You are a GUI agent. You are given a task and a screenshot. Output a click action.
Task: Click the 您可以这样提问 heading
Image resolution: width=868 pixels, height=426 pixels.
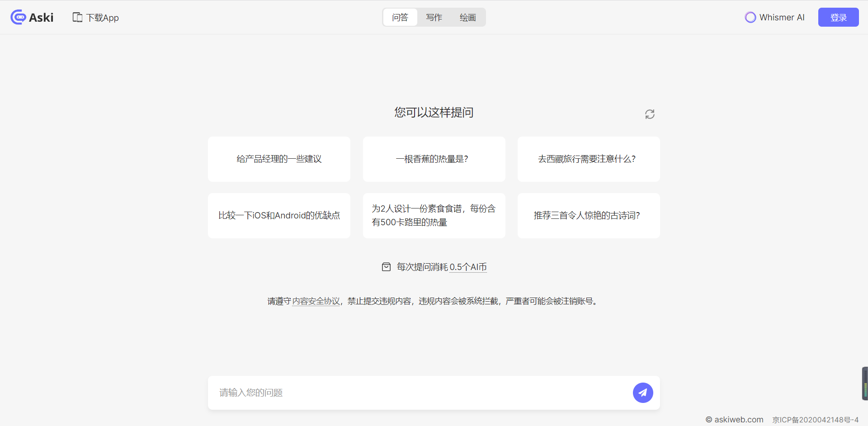tap(434, 112)
